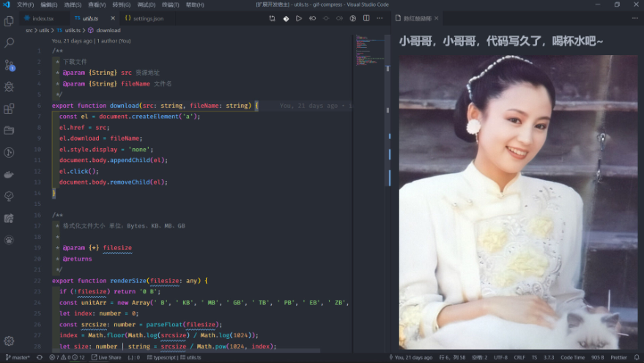
Task: Open the Debug menu
Action: (x=147, y=5)
